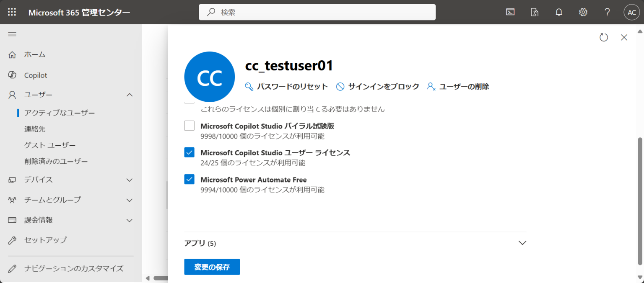The height and width of the screenshot is (283, 644).
Task: Open the settings gear
Action: click(583, 12)
